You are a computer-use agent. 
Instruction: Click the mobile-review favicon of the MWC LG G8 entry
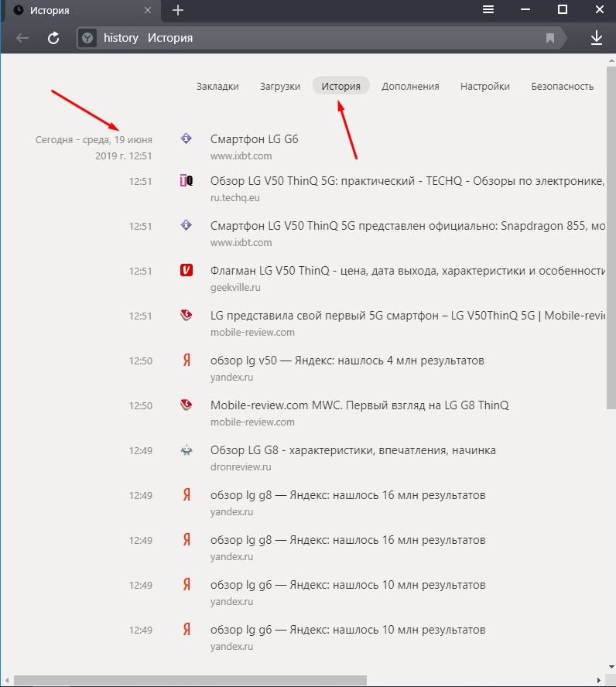point(187,405)
